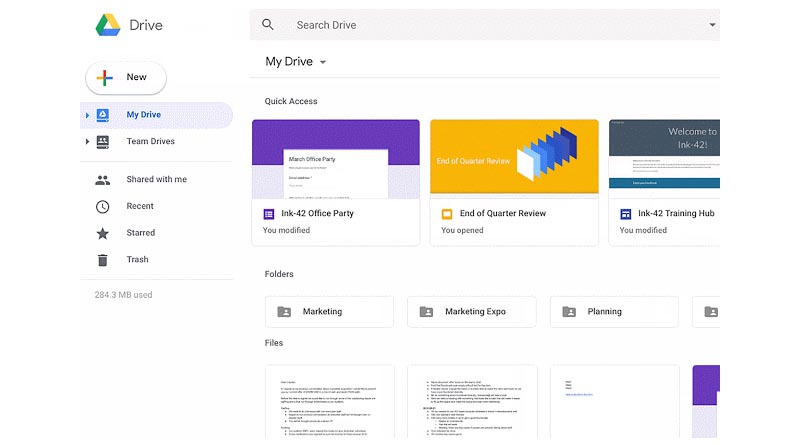The image size is (800, 445).
Task: Click the colorful plus icon
Action: pyautogui.click(x=105, y=78)
